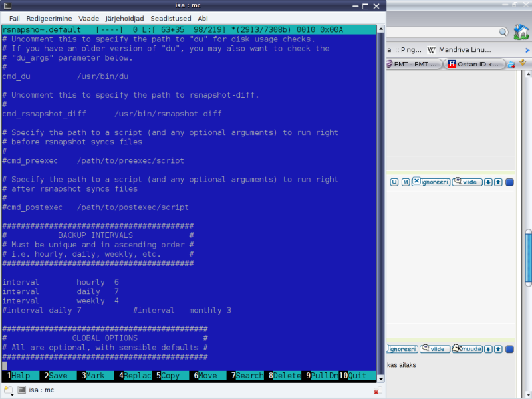Click the lower post's blue square icon
The width and height of the screenshot is (532, 399).
coord(509,349)
